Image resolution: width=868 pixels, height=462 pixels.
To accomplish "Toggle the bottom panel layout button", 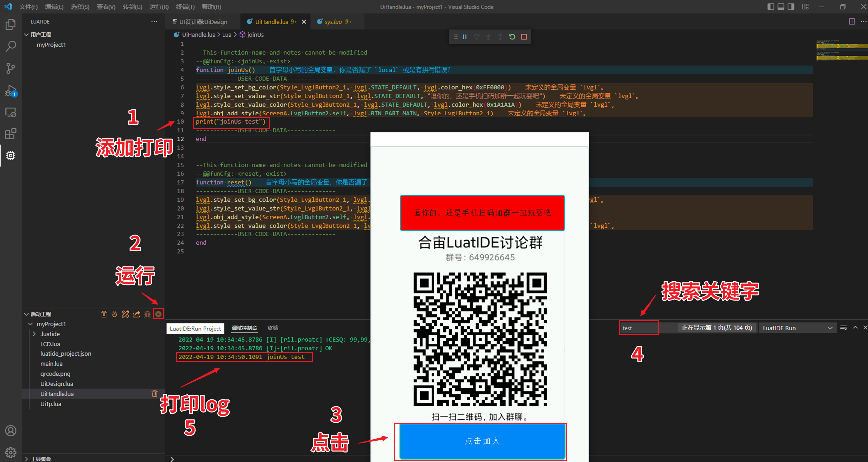I will [781, 7].
